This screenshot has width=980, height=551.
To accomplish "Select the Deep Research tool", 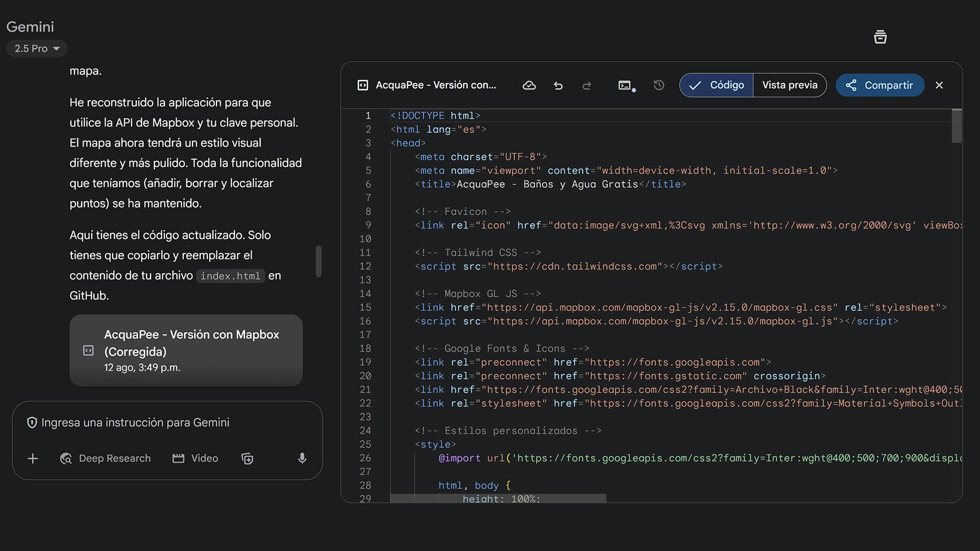I will click(x=106, y=459).
